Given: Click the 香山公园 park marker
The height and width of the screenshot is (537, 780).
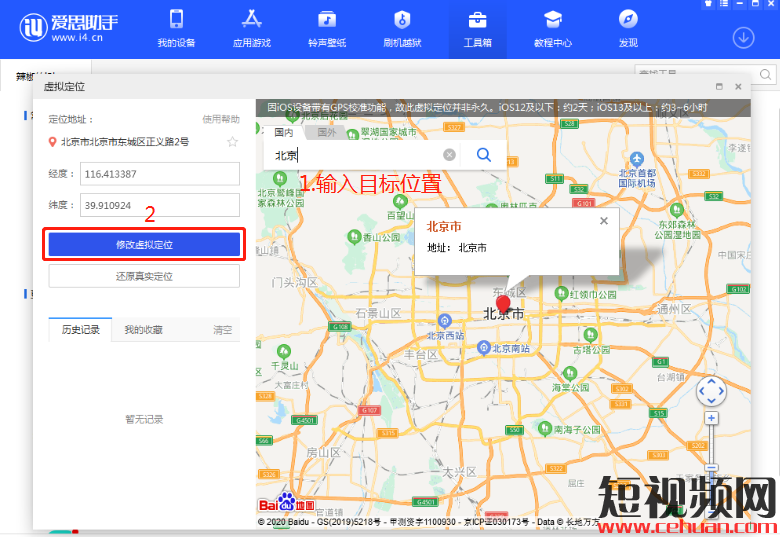Looking at the screenshot, I should click(x=354, y=237).
